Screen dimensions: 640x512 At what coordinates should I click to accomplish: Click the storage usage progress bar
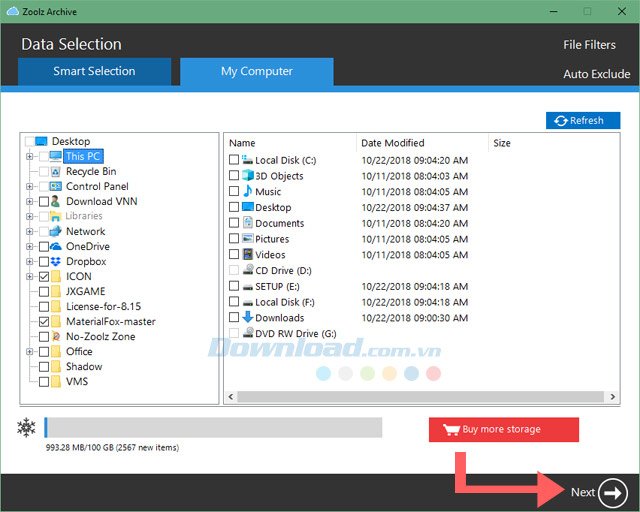point(212,428)
